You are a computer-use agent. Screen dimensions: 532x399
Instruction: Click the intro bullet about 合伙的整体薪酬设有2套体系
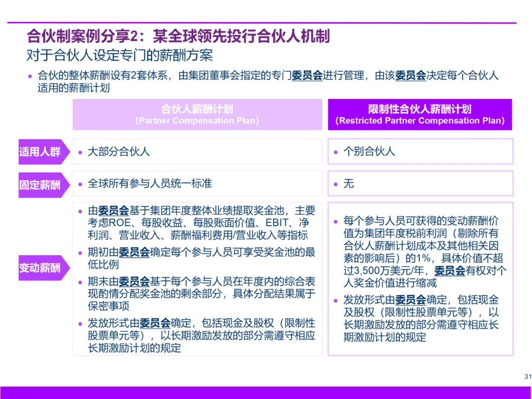pyautogui.click(x=263, y=81)
